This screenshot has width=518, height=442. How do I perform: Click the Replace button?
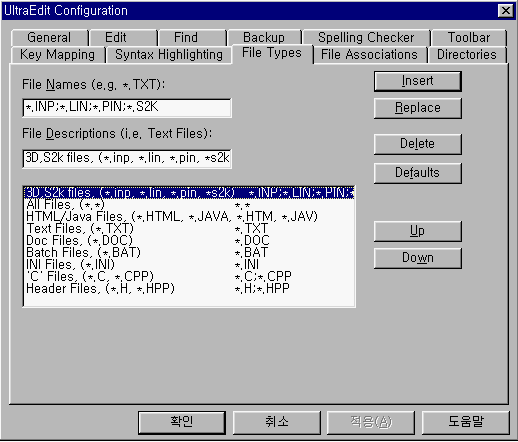pos(418,108)
